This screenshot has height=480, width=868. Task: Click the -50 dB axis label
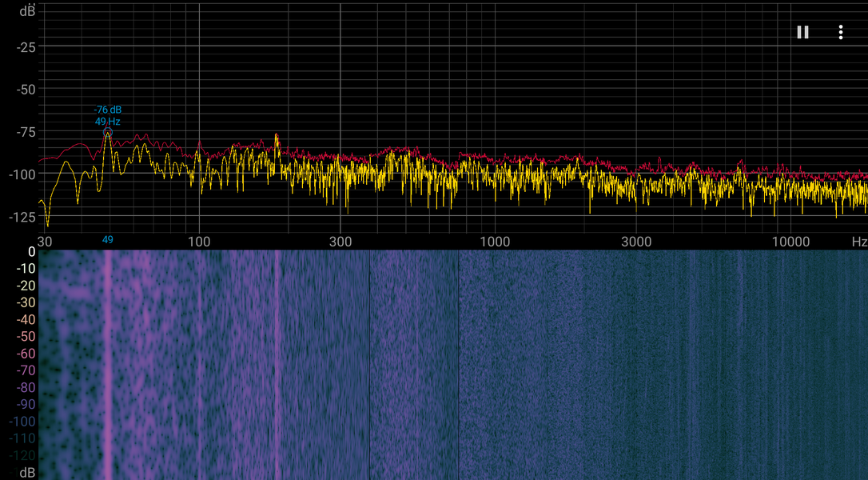coord(26,90)
